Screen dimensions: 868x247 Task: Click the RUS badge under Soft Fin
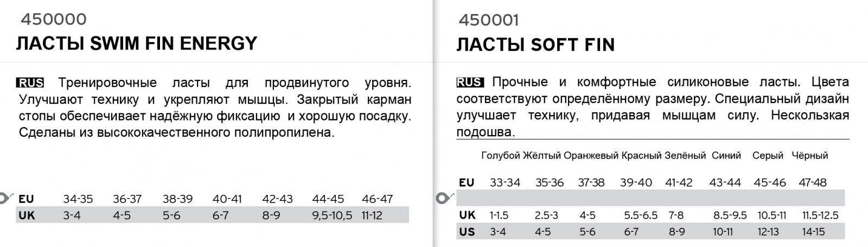[470, 83]
